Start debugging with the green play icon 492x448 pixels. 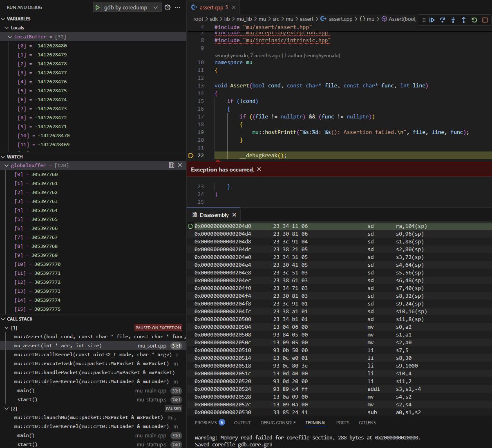[97, 7]
